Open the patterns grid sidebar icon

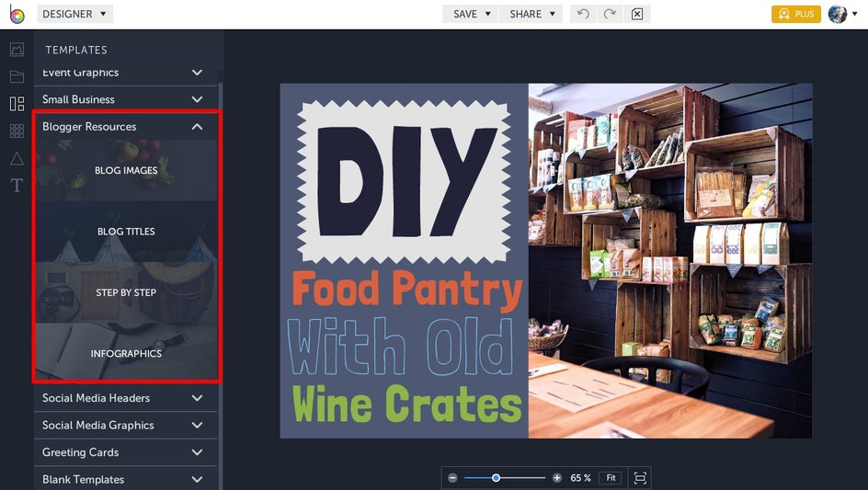pos(17,131)
